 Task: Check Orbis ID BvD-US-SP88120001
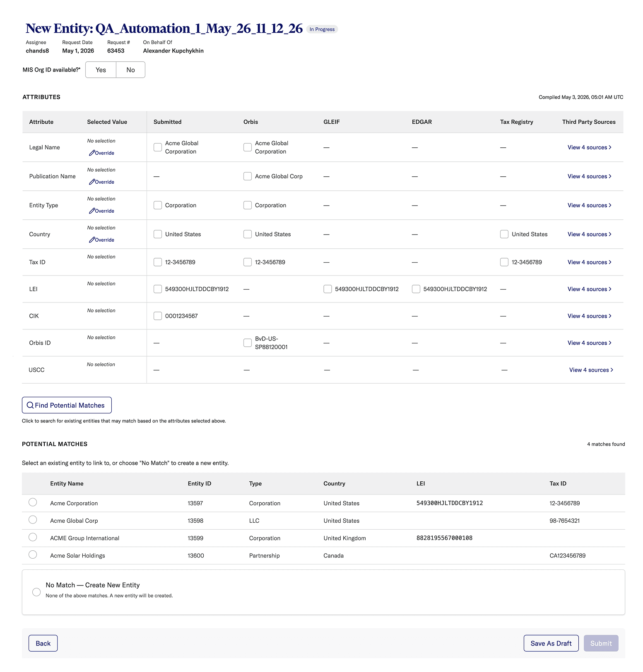click(248, 343)
